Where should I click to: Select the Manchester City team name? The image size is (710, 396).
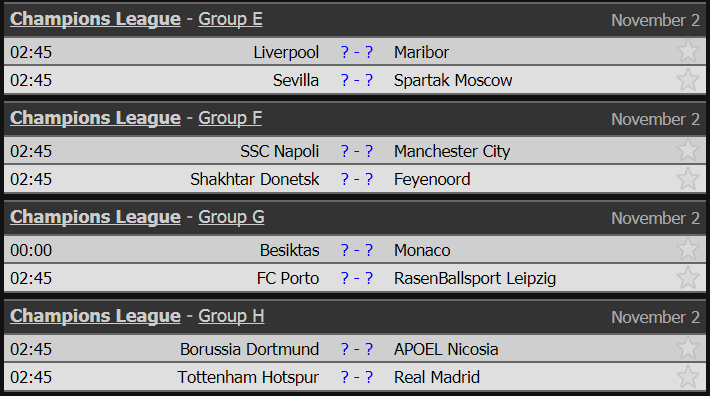click(x=452, y=151)
